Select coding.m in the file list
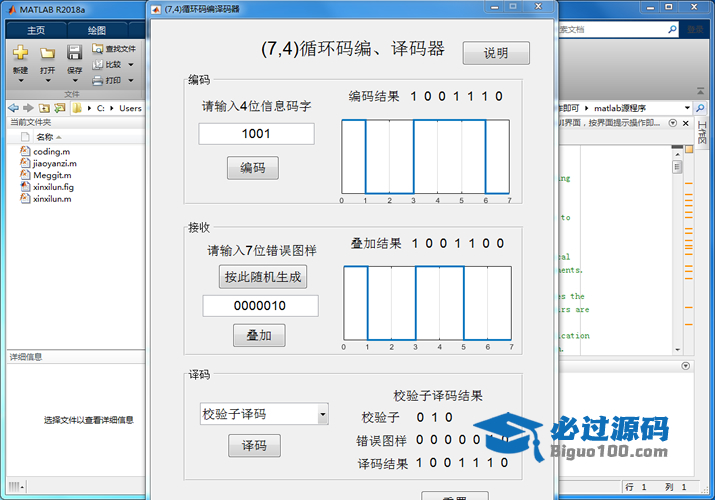 click(51, 151)
